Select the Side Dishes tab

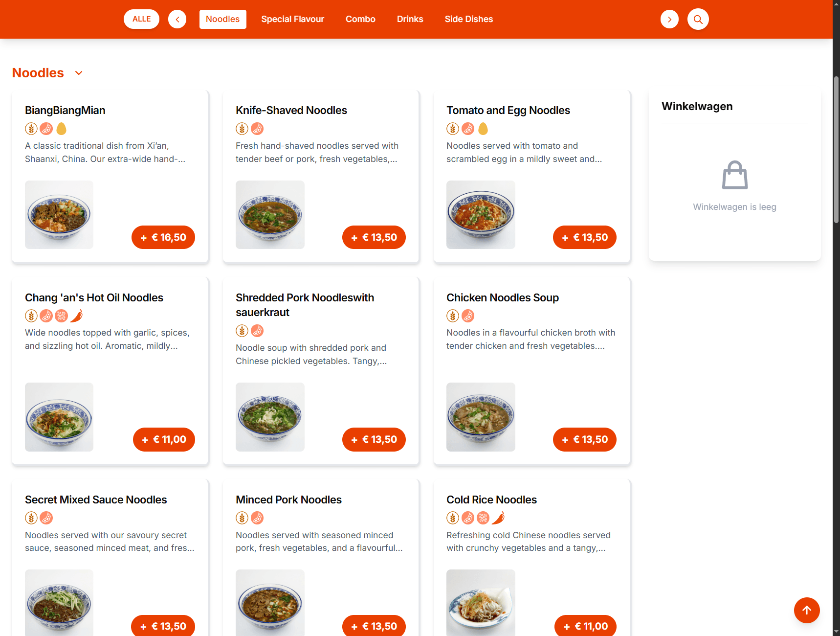click(x=468, y=19)
